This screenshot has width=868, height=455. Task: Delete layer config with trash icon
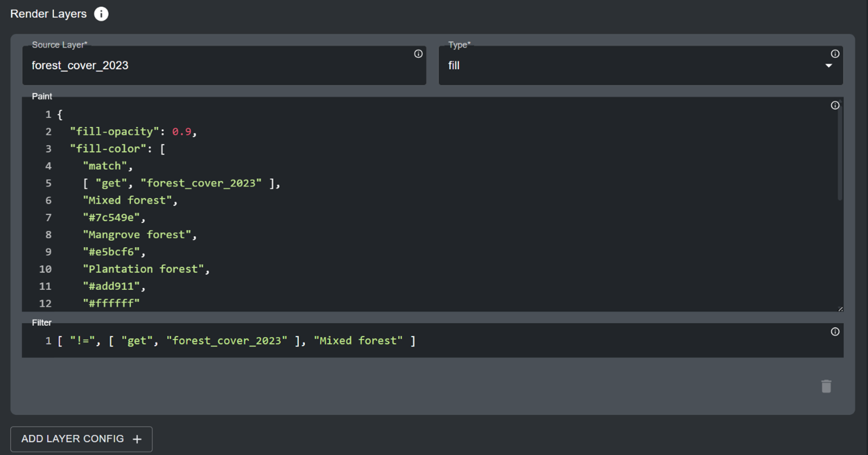[x=826, y=386]
